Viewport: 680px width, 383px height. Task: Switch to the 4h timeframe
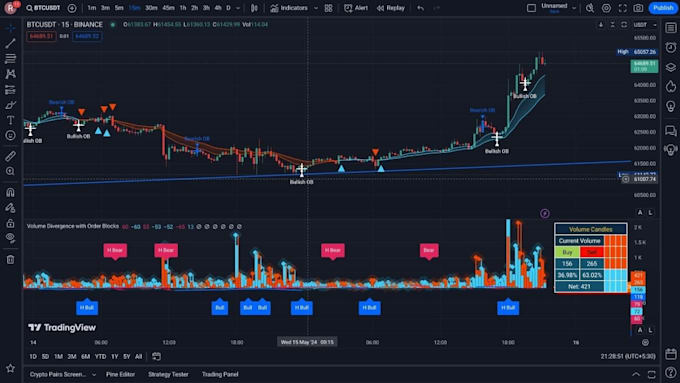tap(218, 8)
